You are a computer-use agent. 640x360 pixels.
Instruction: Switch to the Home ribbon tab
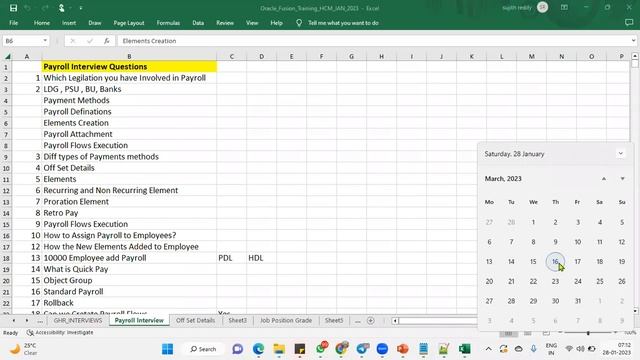[x=42, y=23]
